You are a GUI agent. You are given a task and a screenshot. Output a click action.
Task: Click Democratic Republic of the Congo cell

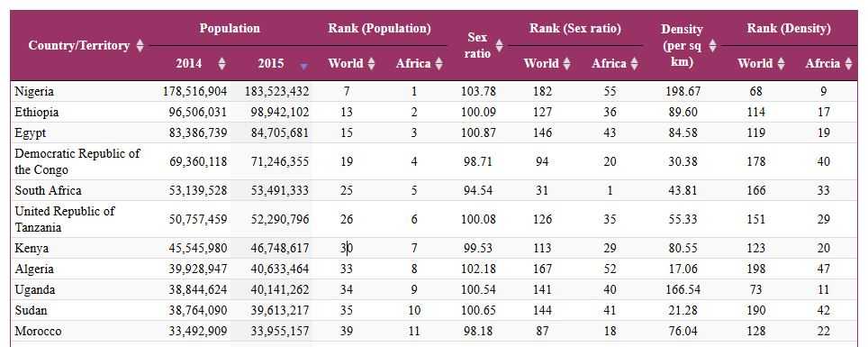(x=77, y=161)
